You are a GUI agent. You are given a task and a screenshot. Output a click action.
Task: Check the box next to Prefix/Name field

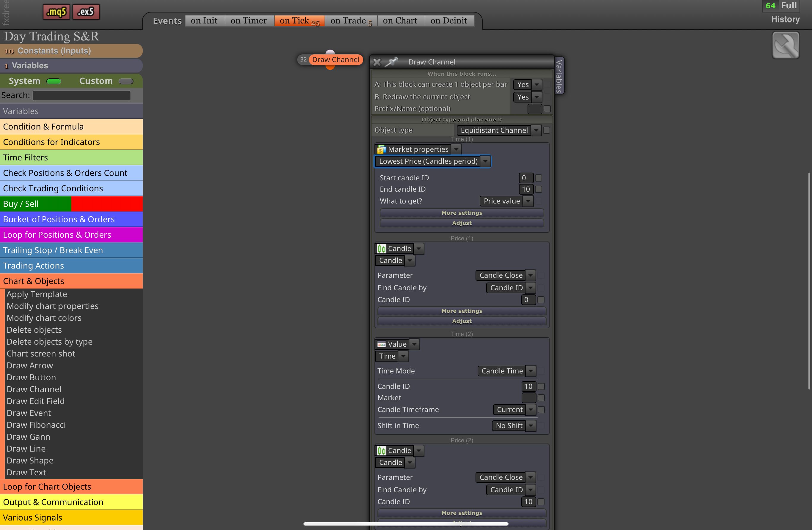click(x=547, y=109)
